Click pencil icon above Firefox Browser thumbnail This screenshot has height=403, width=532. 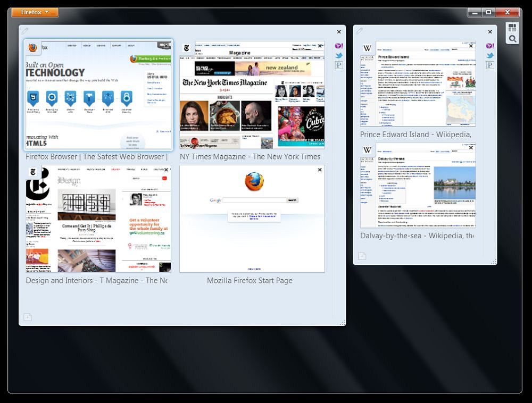point(26,31)
